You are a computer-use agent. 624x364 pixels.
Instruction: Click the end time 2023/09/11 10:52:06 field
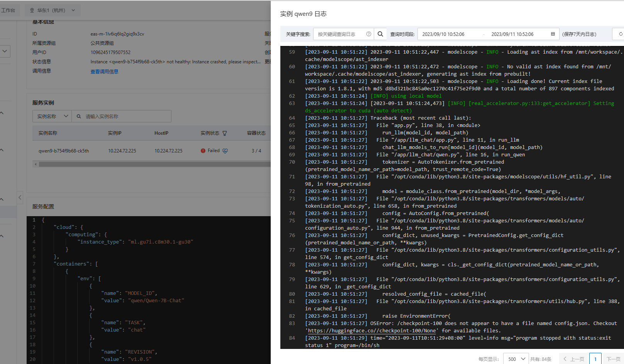click(x=512, y=34)
